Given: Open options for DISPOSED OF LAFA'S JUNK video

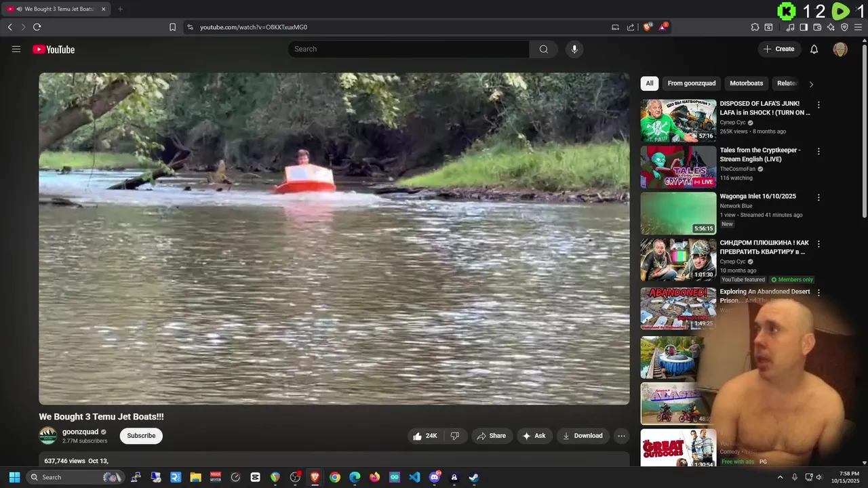Looking at the screenshot, I should (x=818, y=105).
